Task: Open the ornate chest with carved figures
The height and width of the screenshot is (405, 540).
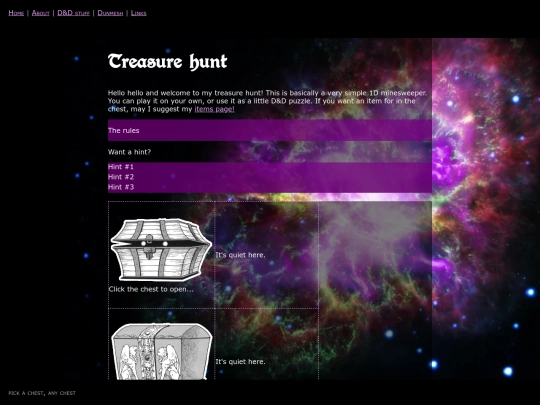Action: pyautogui.click(x=161, y=351)
